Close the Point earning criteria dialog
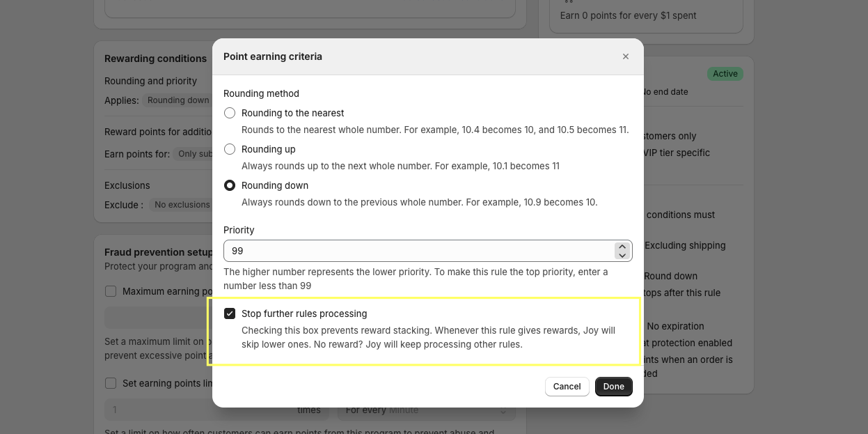 [x=625, y=56]
